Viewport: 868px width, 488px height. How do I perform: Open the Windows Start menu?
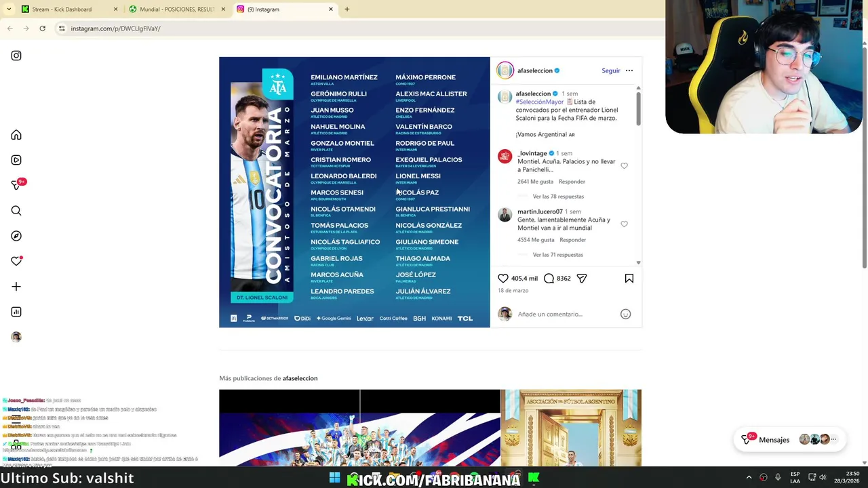[x=334, y=478]
